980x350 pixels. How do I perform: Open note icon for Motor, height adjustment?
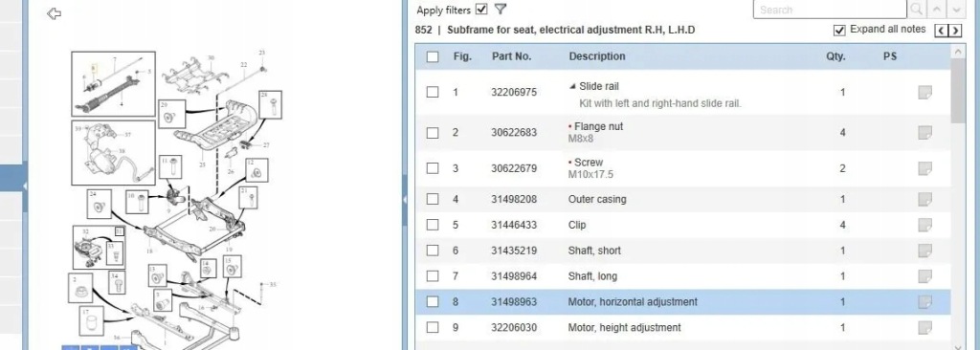pos(925,327)
